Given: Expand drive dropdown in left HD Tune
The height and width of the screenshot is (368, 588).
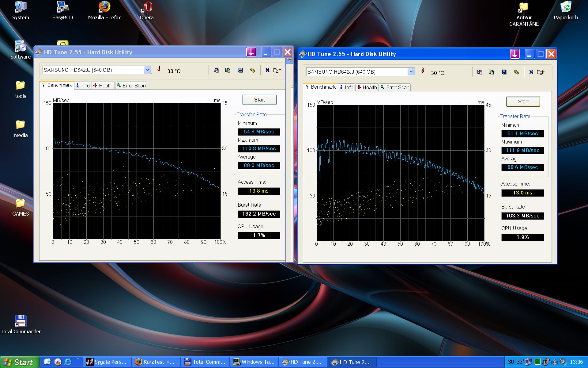Looking at the screenshot, I should [x=147, y=70].
